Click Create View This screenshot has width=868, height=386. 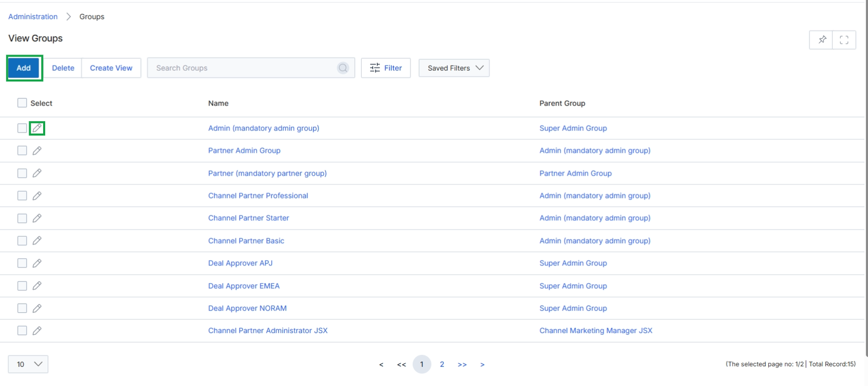point(111,68)
